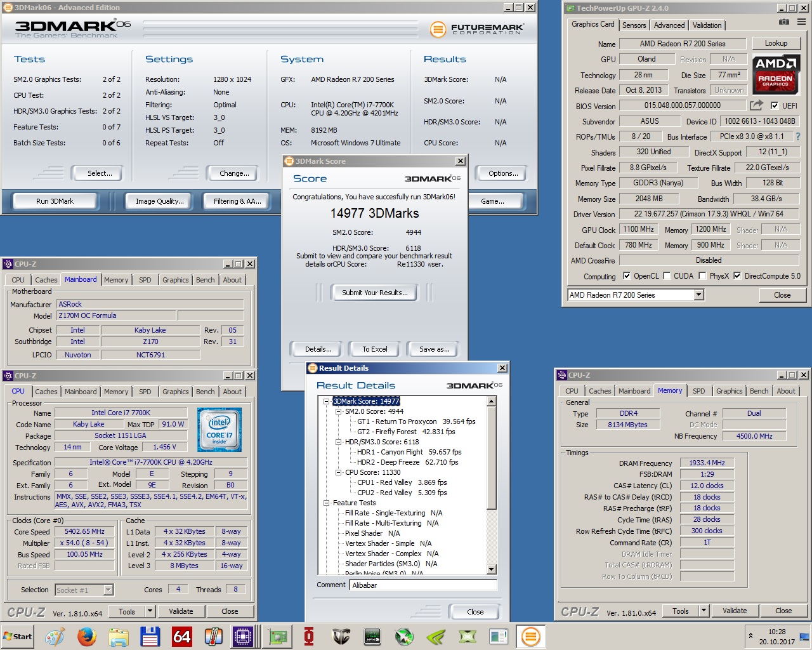Viewport: 812px width, 650px height.
Task: Click the GPU-Z screenshot camera icon
Action: coord(784,22)
